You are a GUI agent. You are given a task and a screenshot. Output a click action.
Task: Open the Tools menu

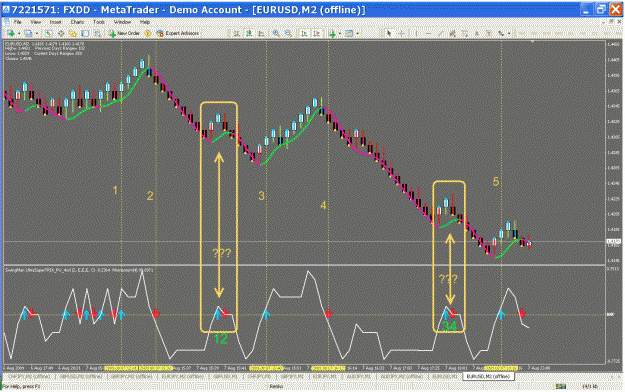tap(99, 22)
